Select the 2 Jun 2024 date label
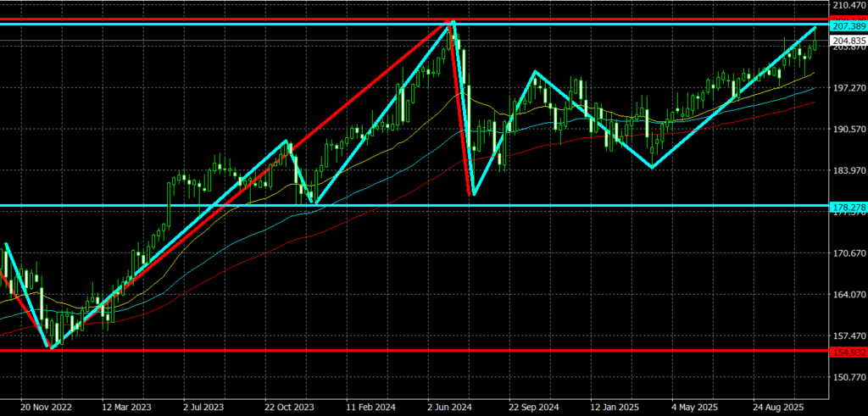Viewport: 868px width, 416px height. pos(448,407)
